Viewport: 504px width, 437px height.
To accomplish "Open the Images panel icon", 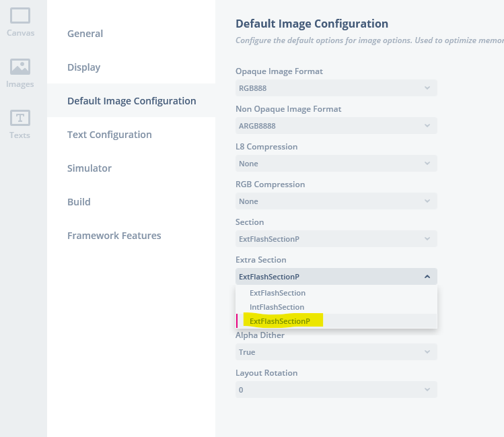I will point(20,73).
